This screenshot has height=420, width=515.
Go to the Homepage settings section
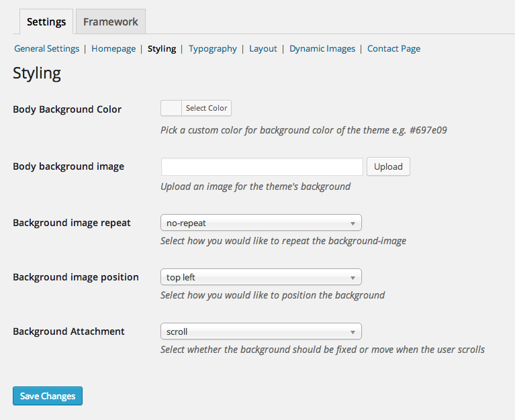[x=113, y=48]
